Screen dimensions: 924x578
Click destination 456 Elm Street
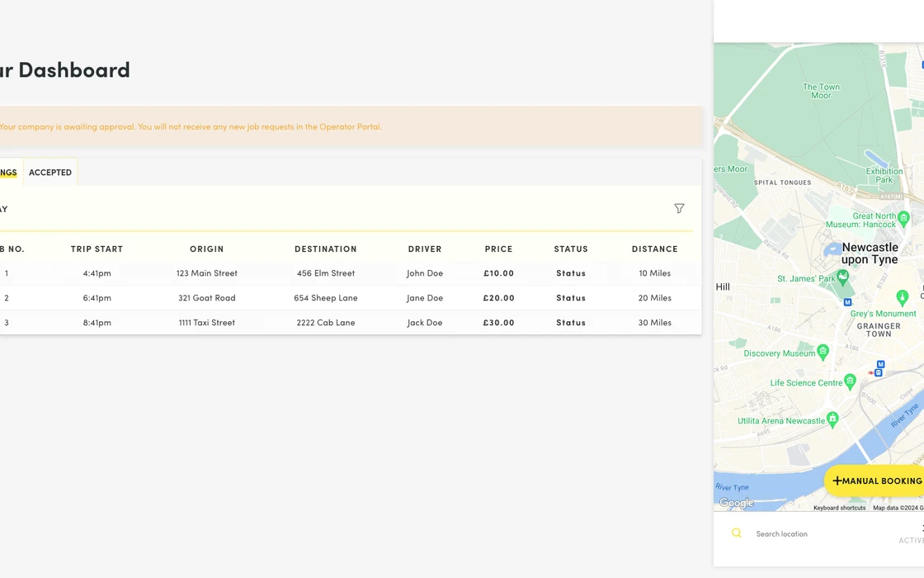[326, 273]
